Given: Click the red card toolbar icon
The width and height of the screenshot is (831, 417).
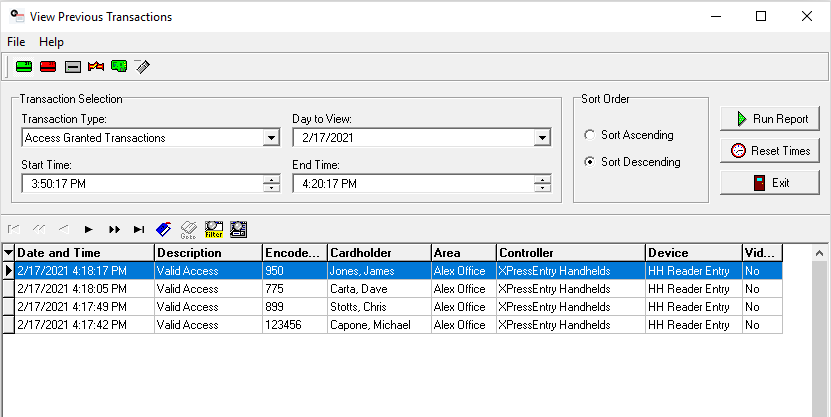Looking at the screenshot, I should [47, 67].
